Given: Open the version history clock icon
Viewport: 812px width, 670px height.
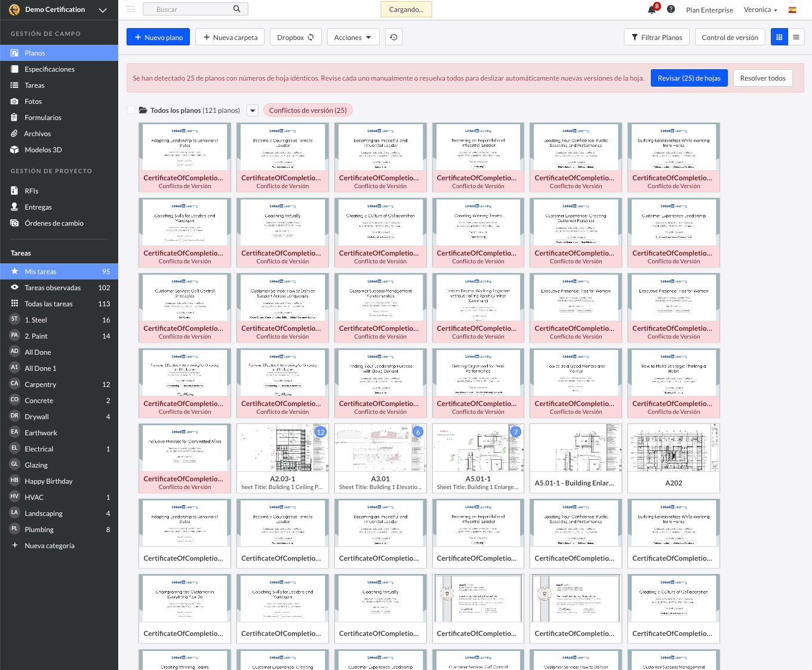Looking at the screenshot, I should pos(393,37).
